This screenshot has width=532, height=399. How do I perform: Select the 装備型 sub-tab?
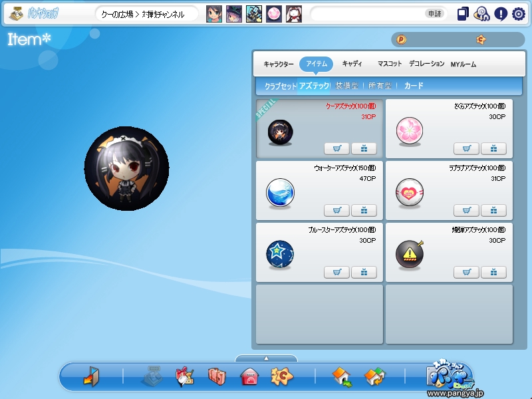point(346,86)
